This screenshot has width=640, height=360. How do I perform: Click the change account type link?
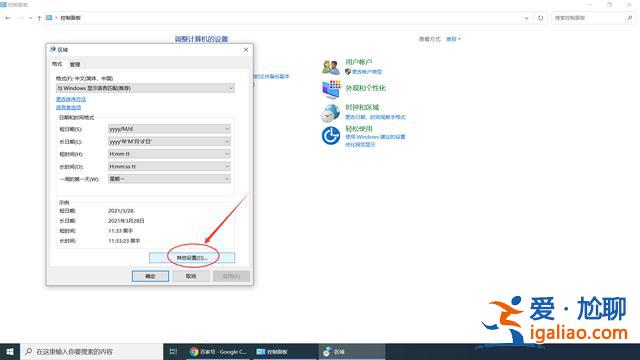click(x=367, y=72)
